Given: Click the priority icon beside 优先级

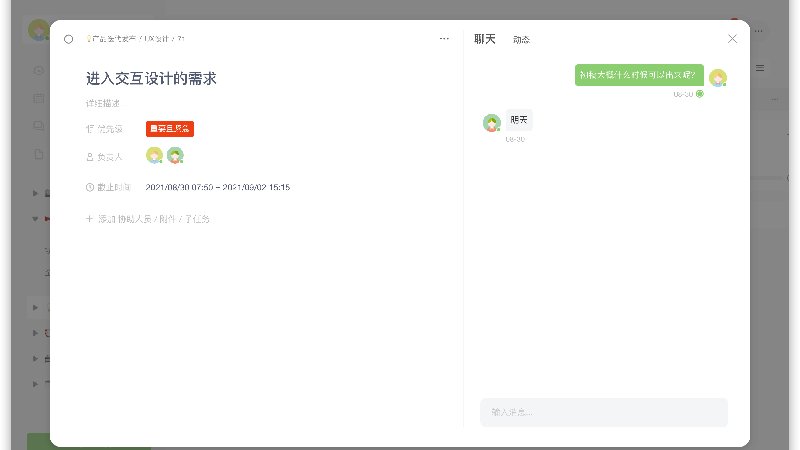Looking at the screenshot, I should point(90,129).
